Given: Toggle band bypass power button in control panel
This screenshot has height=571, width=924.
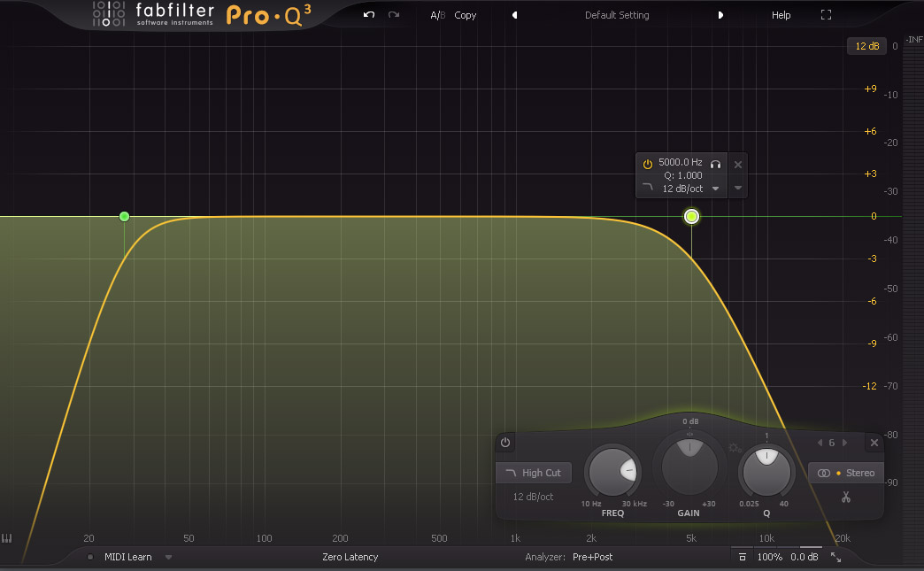Looking at the screenshot, I should click(505, 442).
